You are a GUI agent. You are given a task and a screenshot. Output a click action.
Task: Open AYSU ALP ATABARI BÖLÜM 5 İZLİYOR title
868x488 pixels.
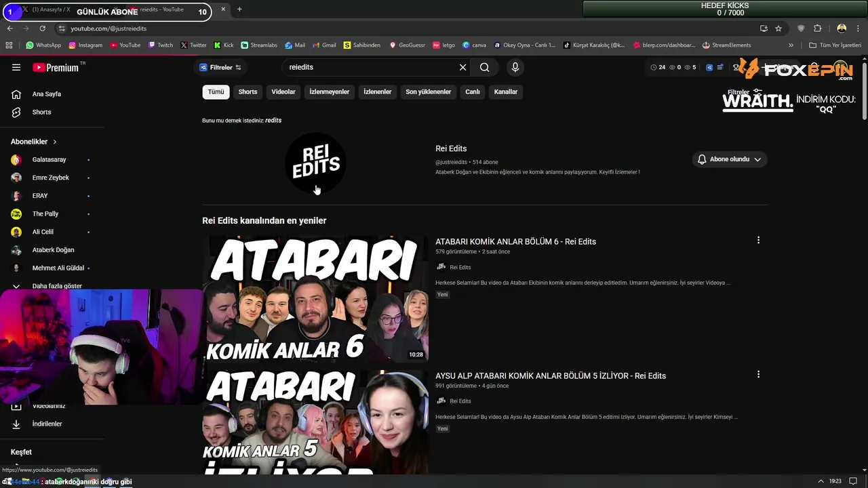pyautogui.click(x=551, y=375)
